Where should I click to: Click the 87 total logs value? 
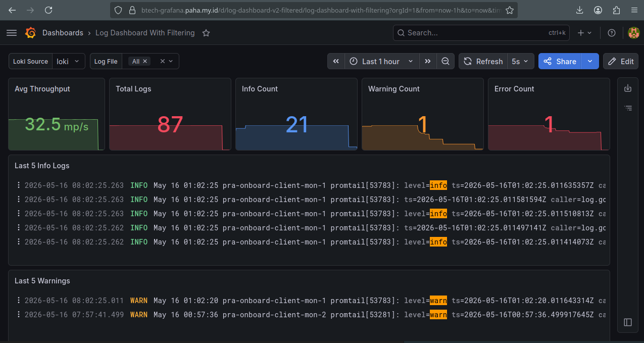coord(170,125)
